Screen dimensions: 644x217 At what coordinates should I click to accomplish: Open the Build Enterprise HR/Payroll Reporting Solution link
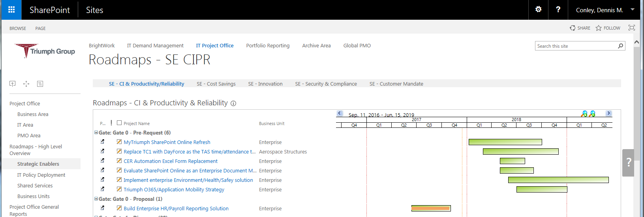pyautogui.click(x=176, y=208)
